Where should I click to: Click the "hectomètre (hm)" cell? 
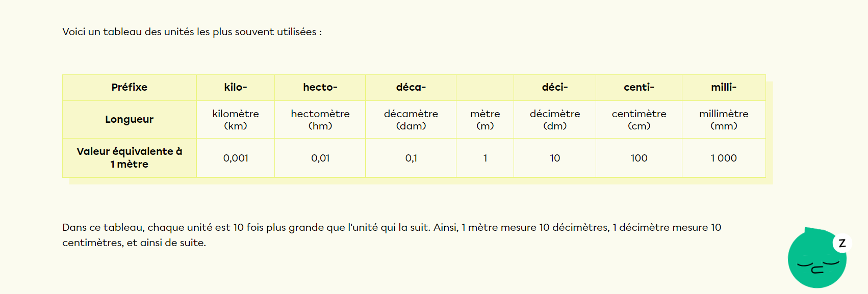(x=320, y=119)
